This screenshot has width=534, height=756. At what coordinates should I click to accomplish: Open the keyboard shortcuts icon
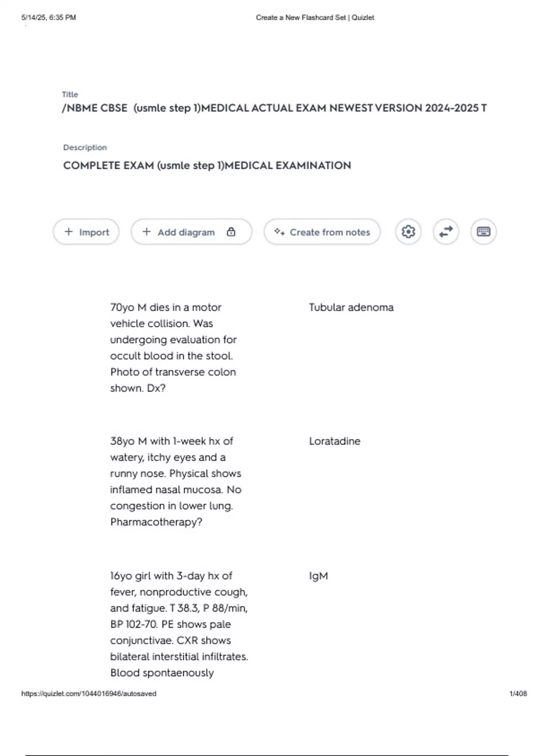[483, 232]
